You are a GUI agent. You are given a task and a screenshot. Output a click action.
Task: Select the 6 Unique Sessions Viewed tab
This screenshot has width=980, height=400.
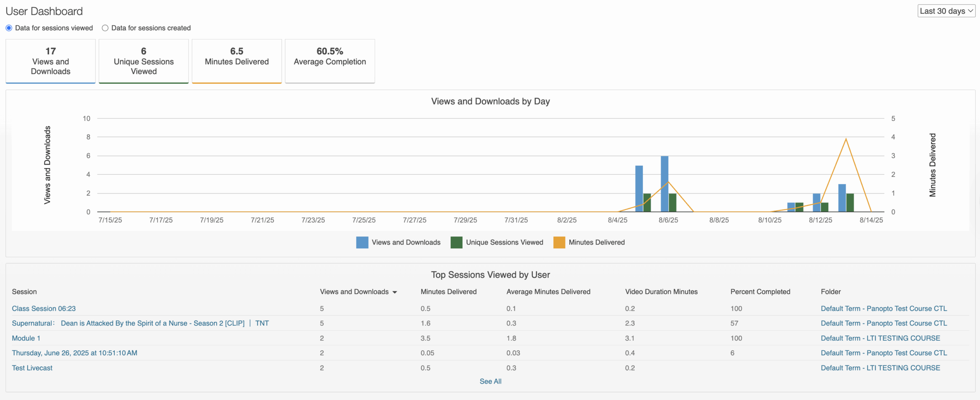[144, 61]
